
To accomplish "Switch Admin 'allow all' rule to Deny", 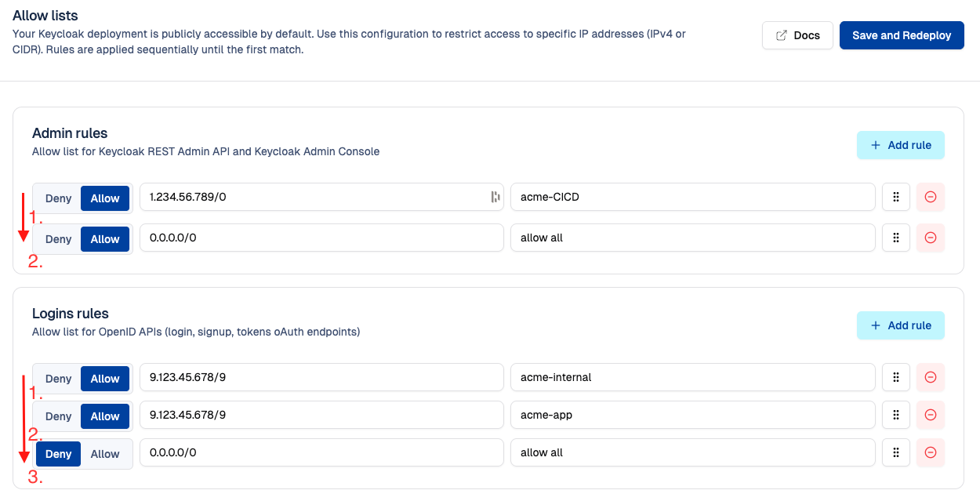I will point(59,239).
